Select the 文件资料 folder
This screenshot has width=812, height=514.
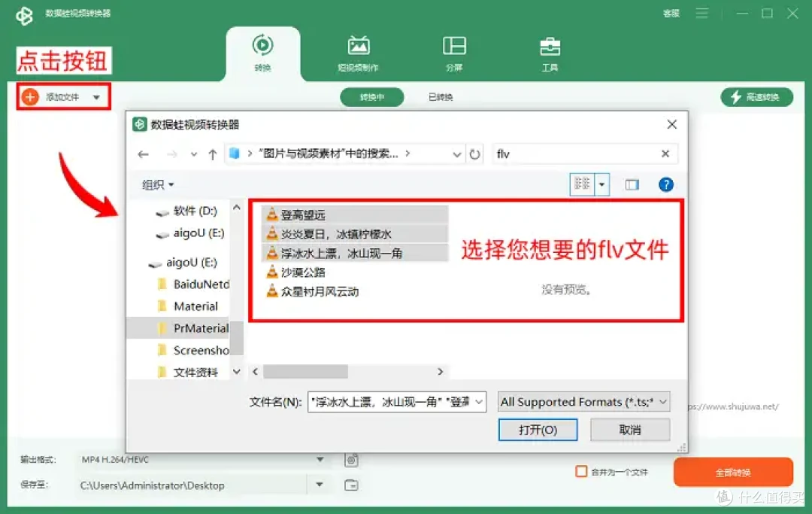click(x=187, y=372)
